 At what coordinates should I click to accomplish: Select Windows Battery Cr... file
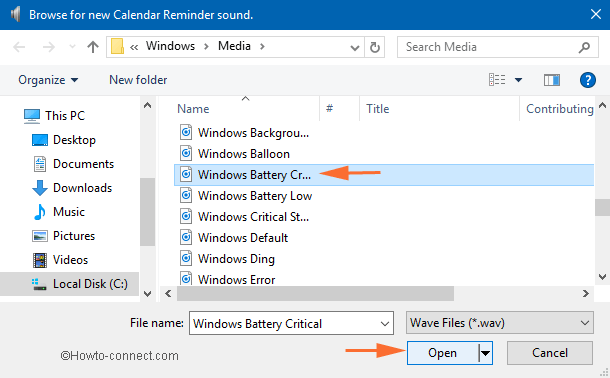[384, 175]
